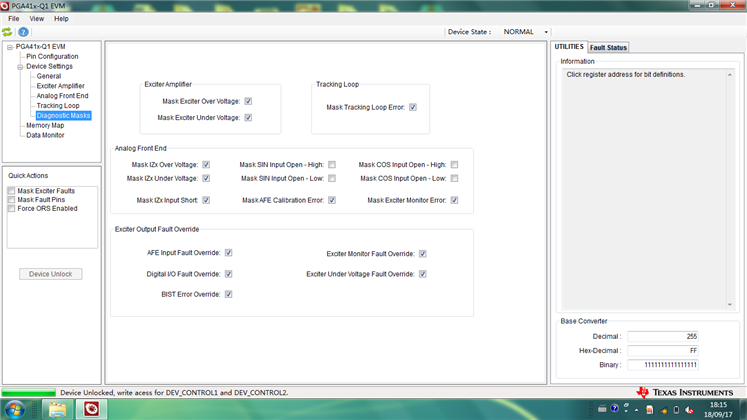747x420 pixels.
Task: Open the blue help question mark icon
Action: point(23,32)
